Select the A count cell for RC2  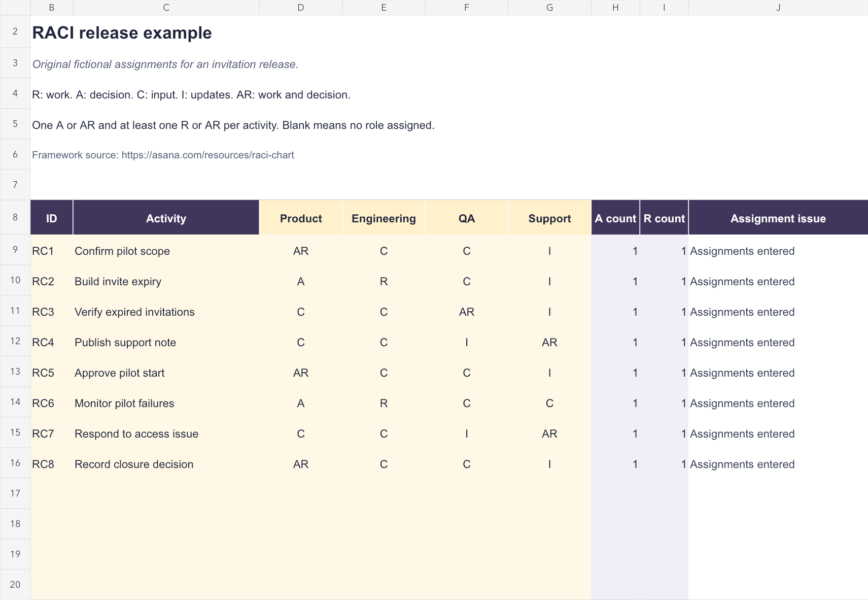(615, 281)
